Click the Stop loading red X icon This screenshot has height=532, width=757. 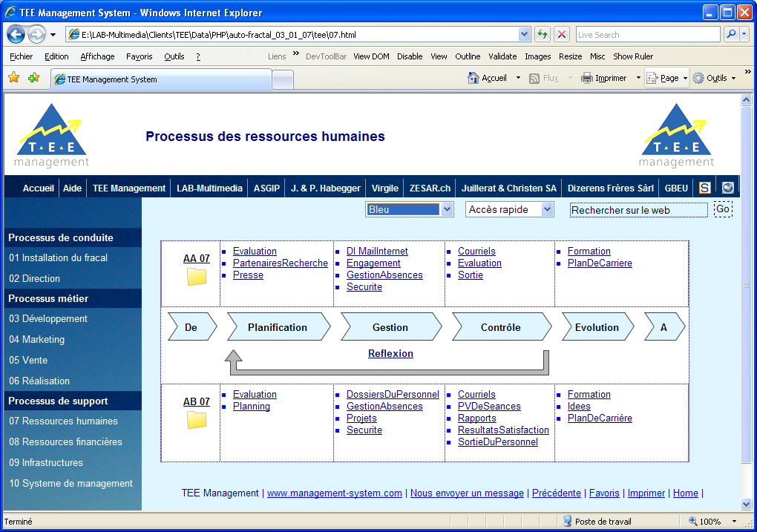pos(562,34)
